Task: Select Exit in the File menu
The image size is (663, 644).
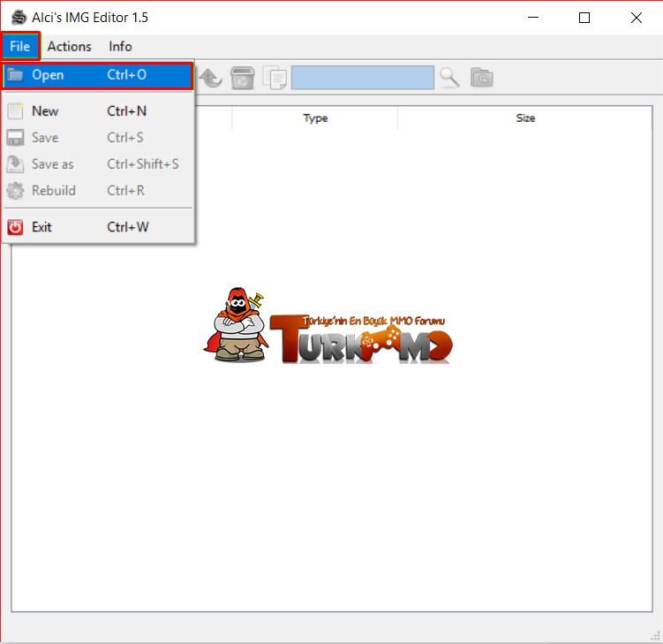Action: pyautogui.click(x=98, y=227)
